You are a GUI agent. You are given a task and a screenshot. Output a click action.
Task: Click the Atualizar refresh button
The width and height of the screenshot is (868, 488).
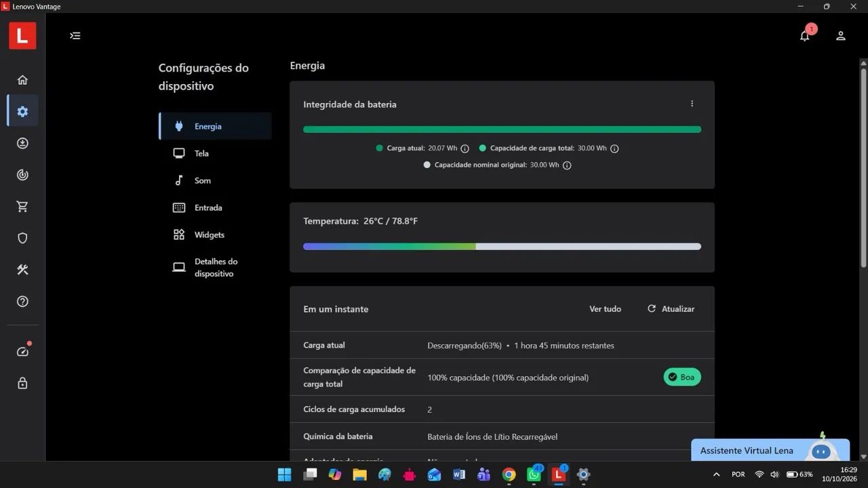pos(671,309)
